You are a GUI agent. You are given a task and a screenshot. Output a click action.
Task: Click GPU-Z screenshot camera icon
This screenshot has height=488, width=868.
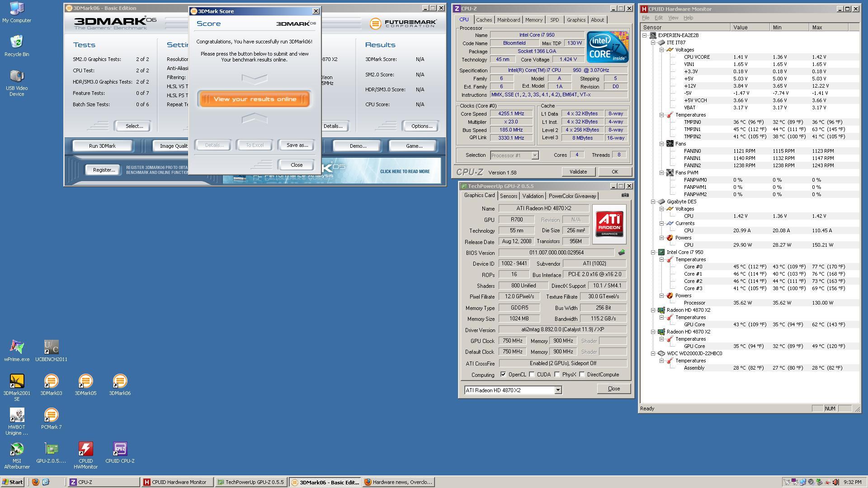pyautogui.click(x=625, y=195)
